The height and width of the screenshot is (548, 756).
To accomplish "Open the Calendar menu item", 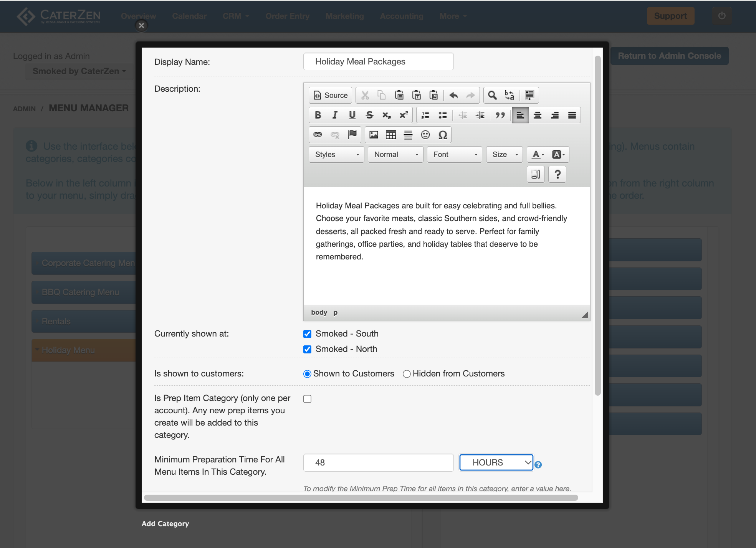I will (x=189, y=16).
